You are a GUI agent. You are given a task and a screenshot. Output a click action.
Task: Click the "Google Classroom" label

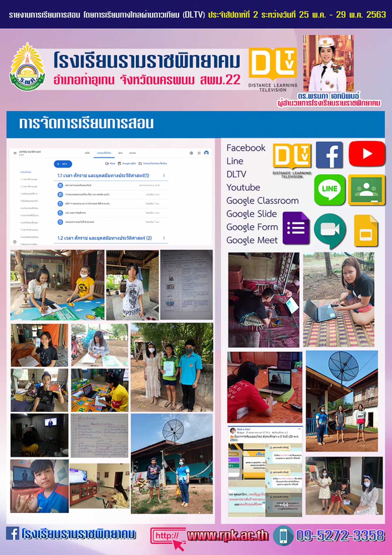point(263,200)
